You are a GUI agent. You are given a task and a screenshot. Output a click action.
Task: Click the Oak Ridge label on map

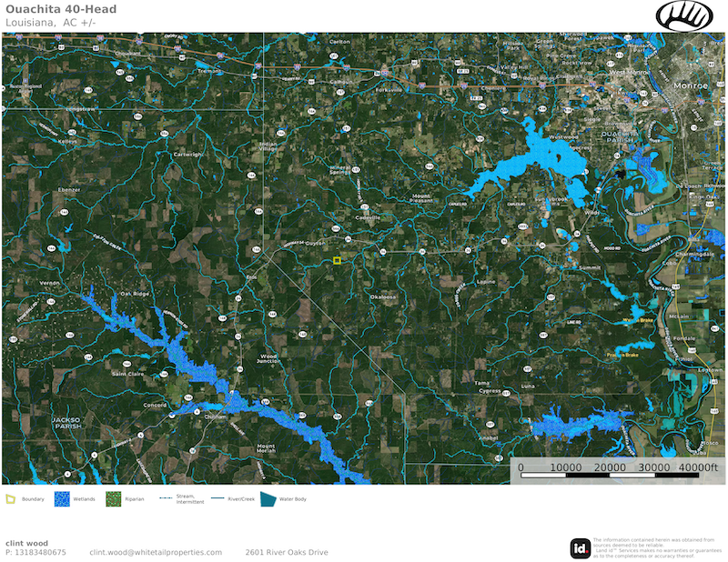[x=134, y=294]
